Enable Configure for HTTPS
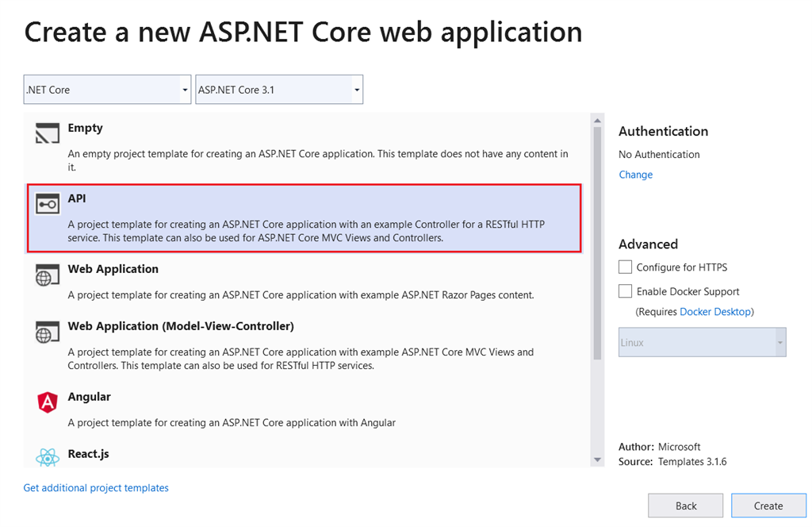Image resolution: width=812 pixels, height=527 pixels. click(625, 267)
